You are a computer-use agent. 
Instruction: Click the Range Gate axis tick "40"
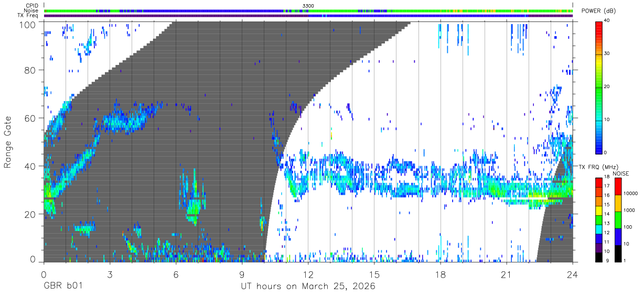pos(30,166)
